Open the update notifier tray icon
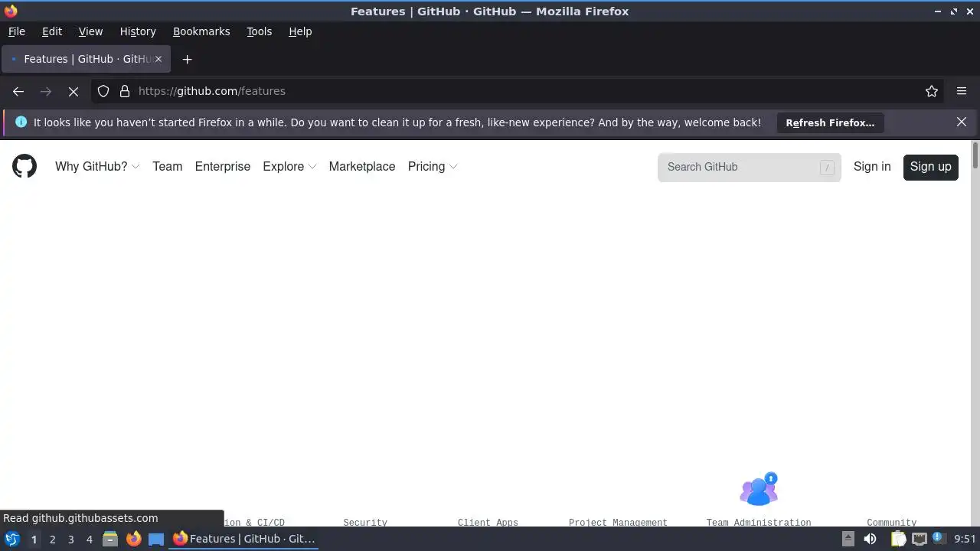The width and height of the screenshot is (980, 551). click(x=938, y=538)
